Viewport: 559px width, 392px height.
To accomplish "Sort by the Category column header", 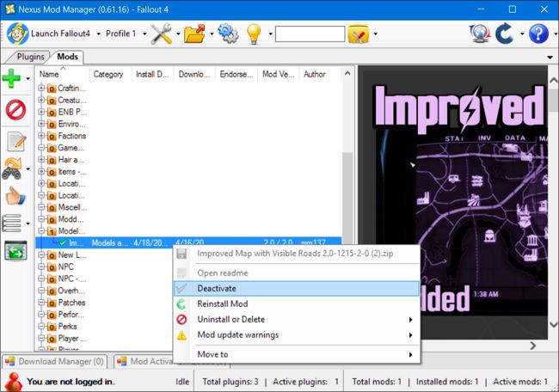I will [108, 75].
